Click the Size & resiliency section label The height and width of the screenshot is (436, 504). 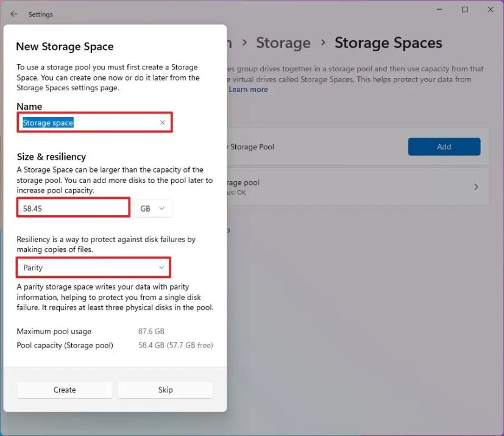[x=51, y=157]
